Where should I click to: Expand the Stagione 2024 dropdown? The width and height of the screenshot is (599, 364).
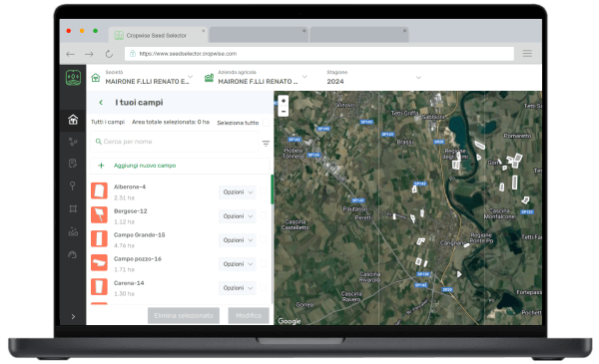418,78
